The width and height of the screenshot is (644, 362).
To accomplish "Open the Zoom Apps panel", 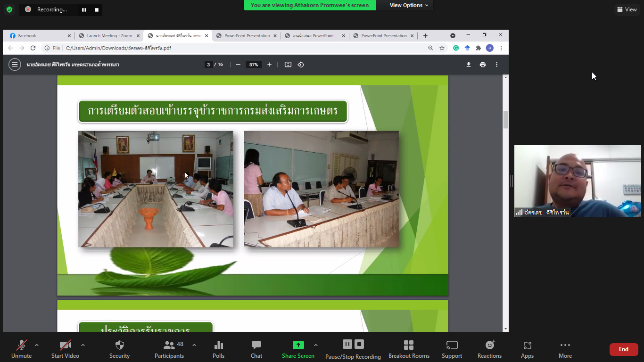I will 527,349.
